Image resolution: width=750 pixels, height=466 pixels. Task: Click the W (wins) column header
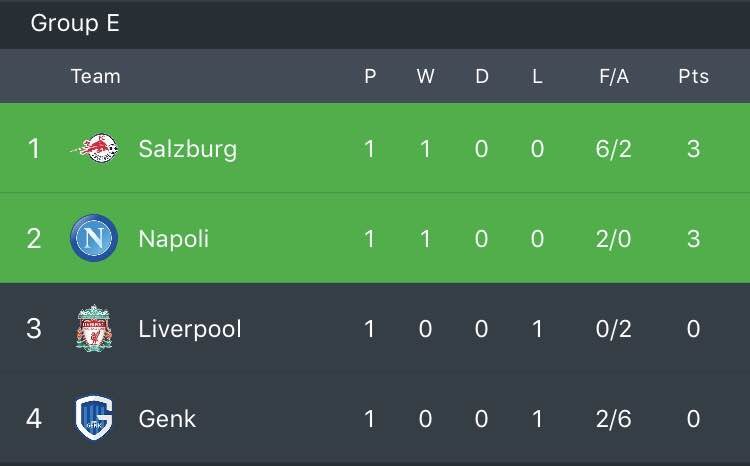426,76
